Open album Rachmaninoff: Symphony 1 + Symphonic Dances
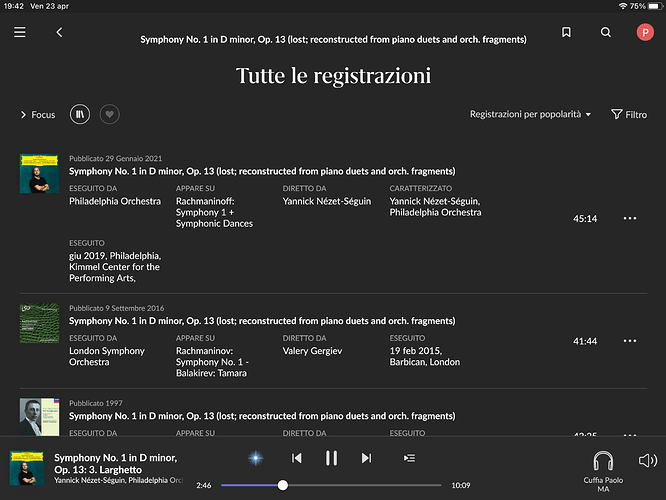Screen dimensions: 666x500 click(x=214, y=212)
